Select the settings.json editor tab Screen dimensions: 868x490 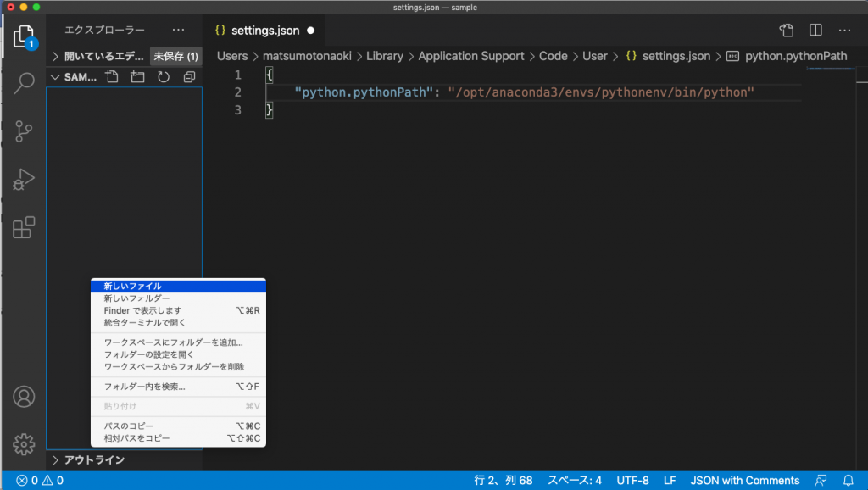264,31
